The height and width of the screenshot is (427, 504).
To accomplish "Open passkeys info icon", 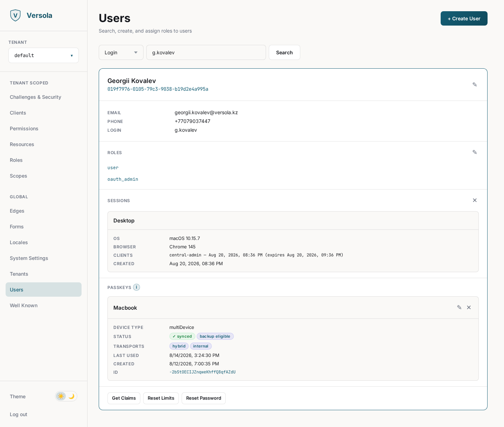I will click(136, 287).
